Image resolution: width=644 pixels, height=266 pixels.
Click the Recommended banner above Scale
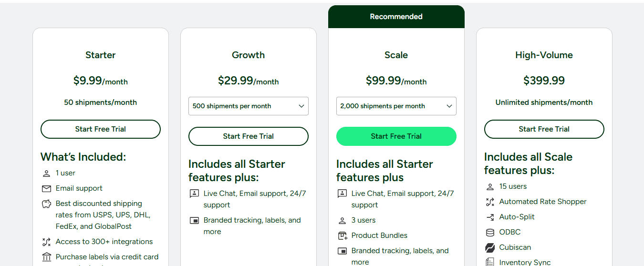pyautogui.click(x=396, y=17)
